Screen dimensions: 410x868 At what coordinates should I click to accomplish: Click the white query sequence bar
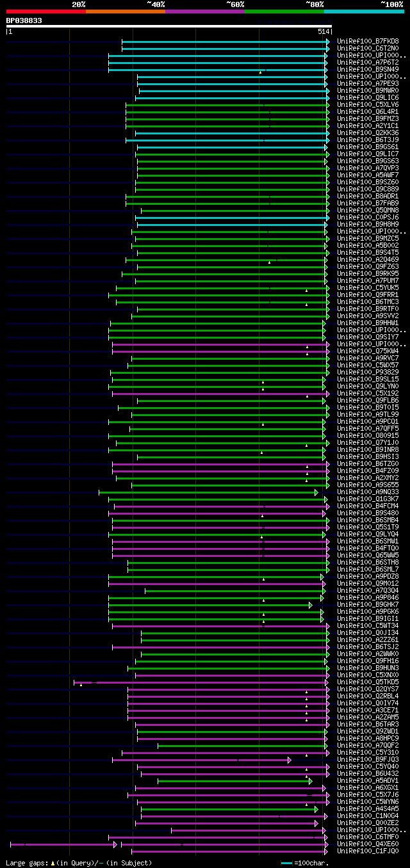169,26
